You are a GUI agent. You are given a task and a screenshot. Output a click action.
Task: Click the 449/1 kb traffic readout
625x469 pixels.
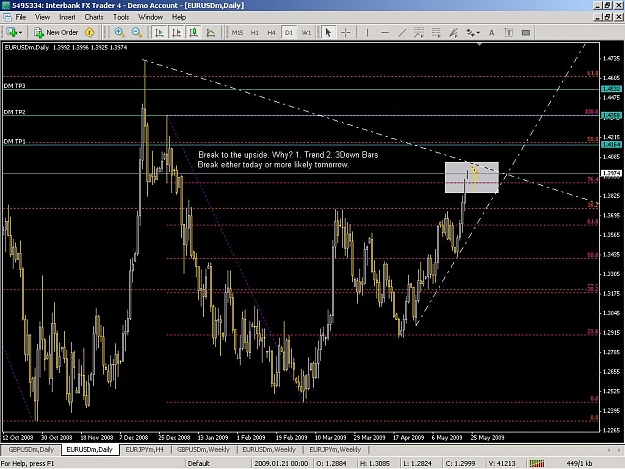[x=579, y=463]
